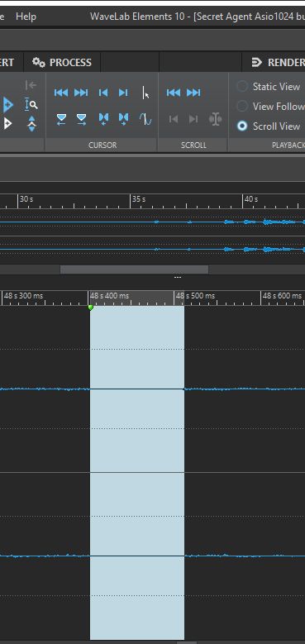Open the Help menu
The width and height of the screenshot is (305, 644).
(x=26, y=17)
